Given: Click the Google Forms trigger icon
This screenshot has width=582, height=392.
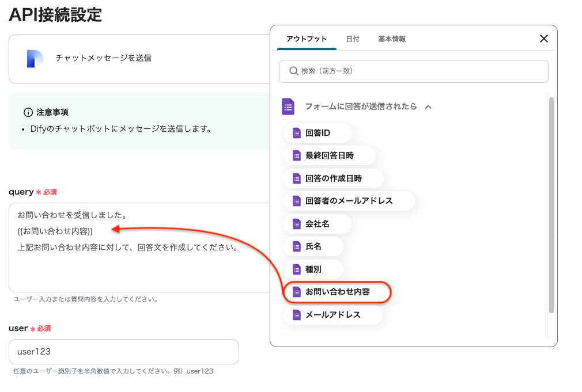Looking at the screenshot, I should click(288, 106).
